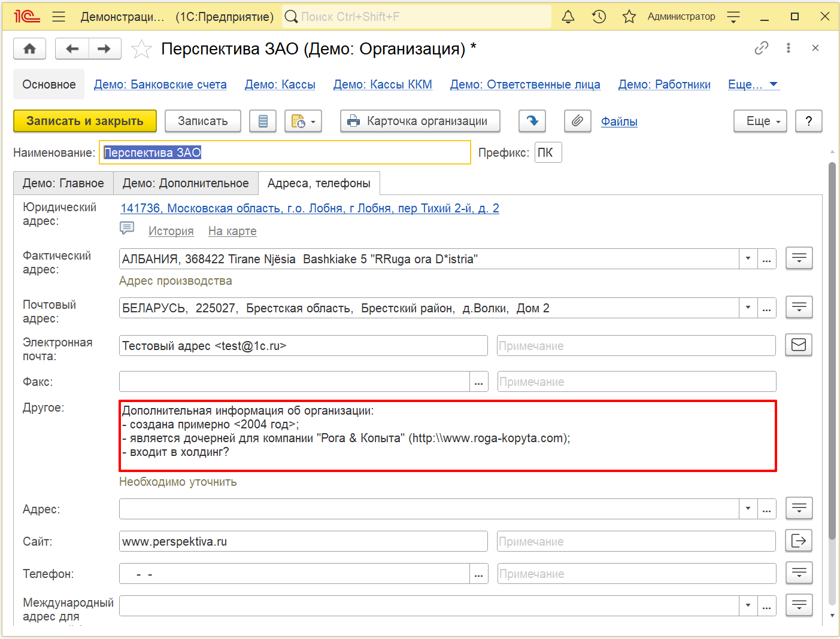Open details button for Адрес field
The height and width of the screenshot is (639, 840).
[x=799, y=509]
